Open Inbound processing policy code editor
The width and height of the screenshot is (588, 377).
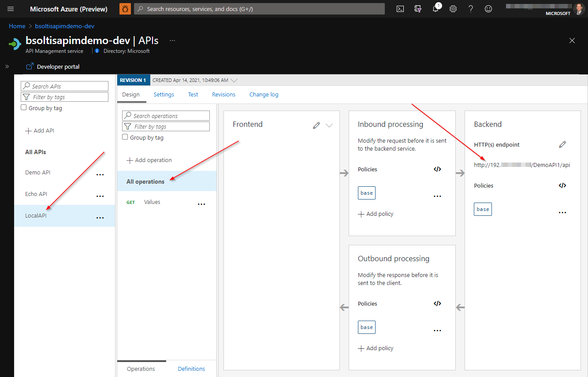(437, 169)
